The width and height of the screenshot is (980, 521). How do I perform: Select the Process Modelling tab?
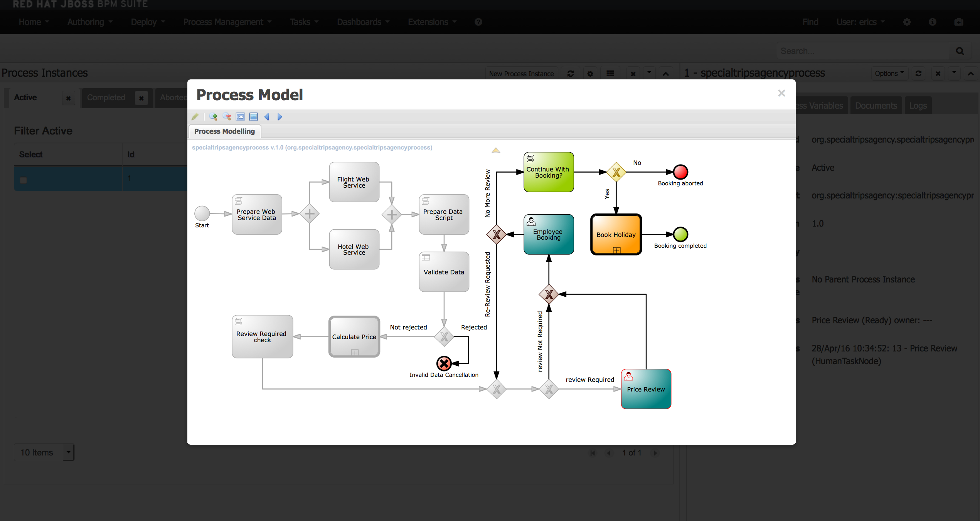point(224,131)
